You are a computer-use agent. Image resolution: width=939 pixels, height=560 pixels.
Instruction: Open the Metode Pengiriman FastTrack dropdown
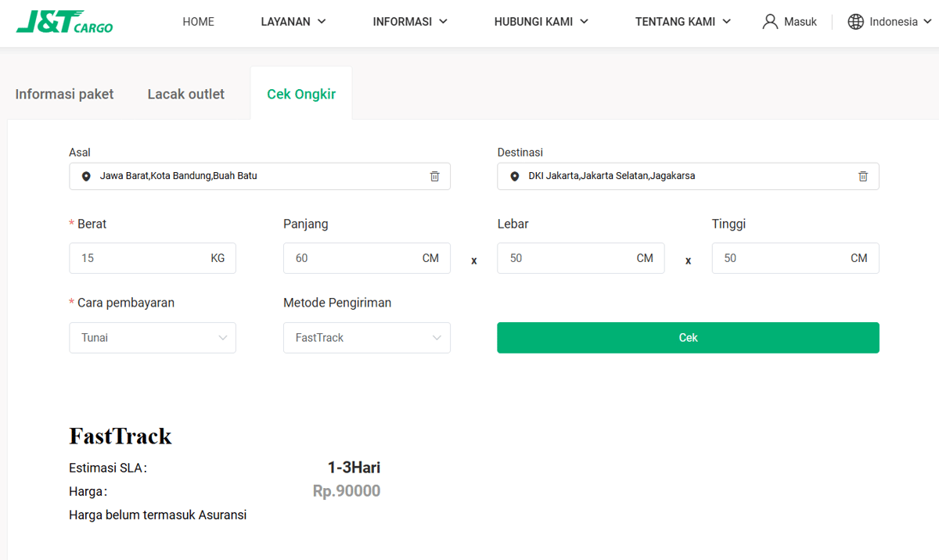367,338
